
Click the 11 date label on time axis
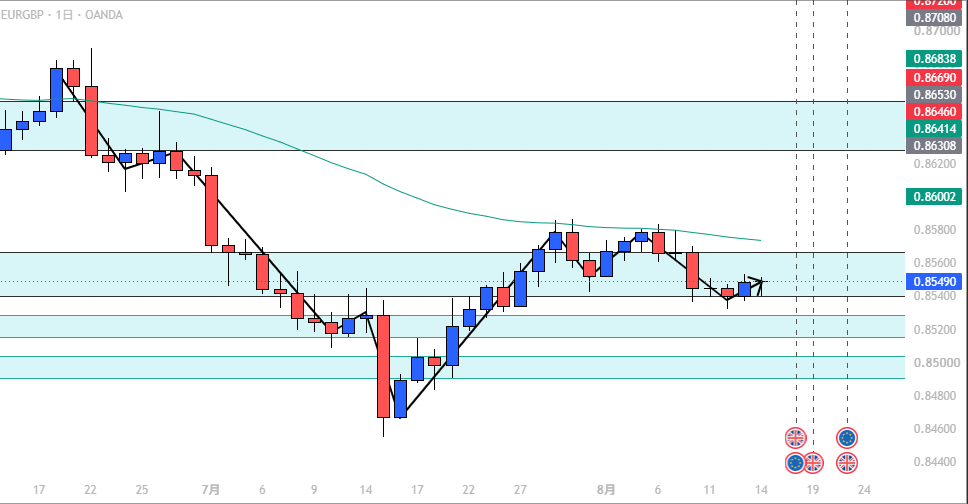tap(709, 490)
